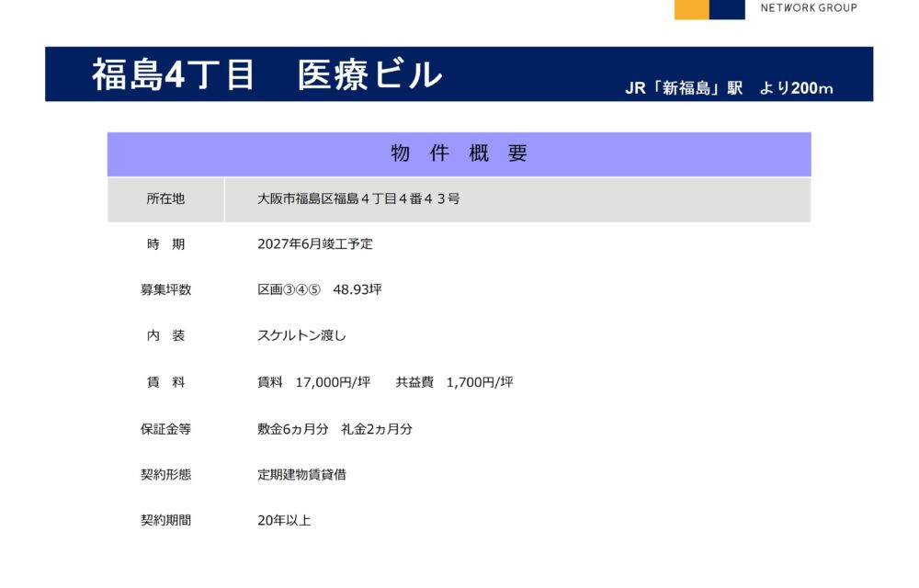Screen dimensions: 919x588
Task: Click the 共益費 1,700円/坪 value
Action: [x=454, y=382]
